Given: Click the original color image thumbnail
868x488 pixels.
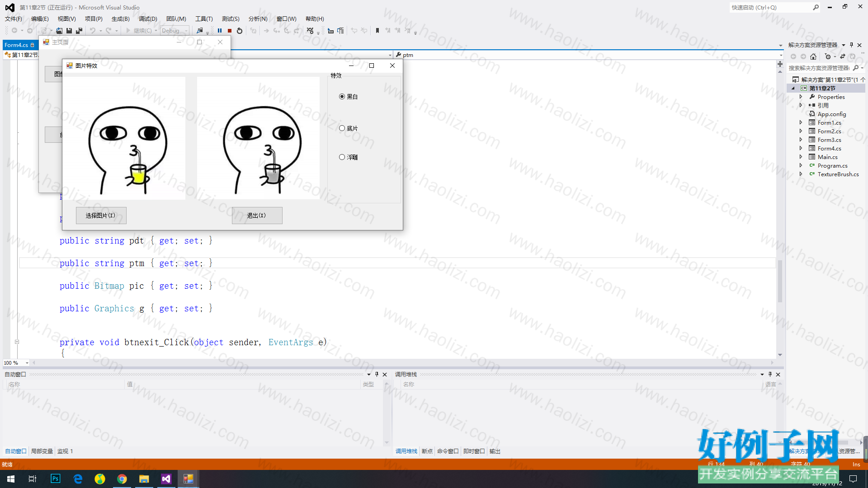Looking at the screenshot, I should click(x=124, y=138).
